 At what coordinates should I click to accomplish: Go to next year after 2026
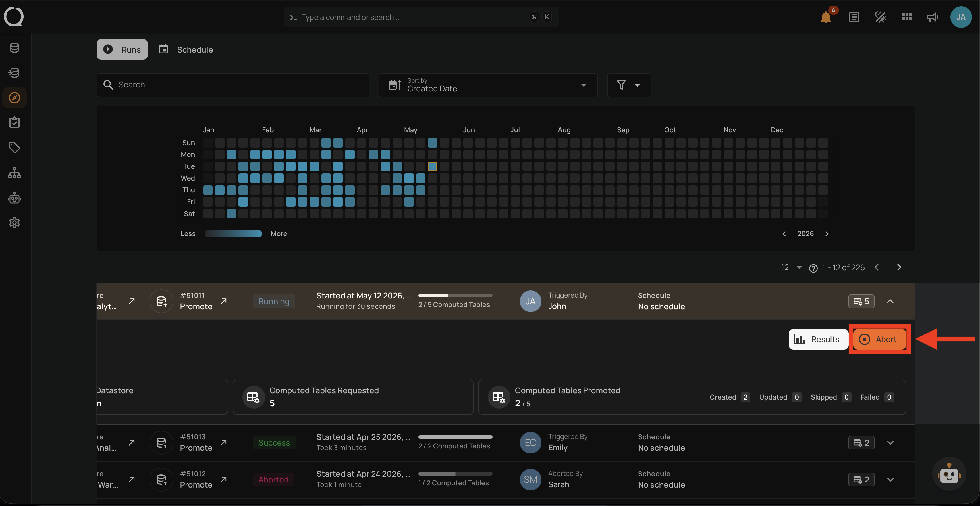click(x=827, y=234)
